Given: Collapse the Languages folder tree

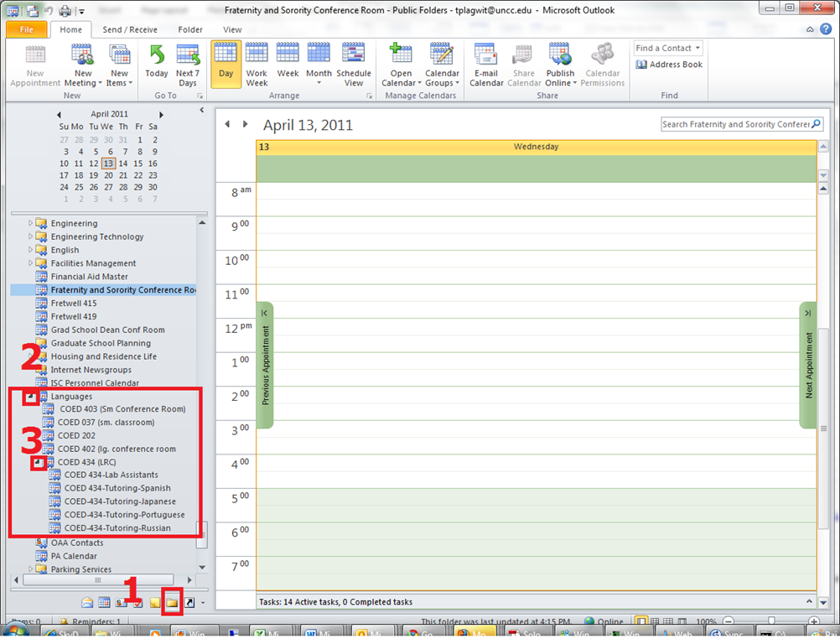Looking at the screenshot, I should pos(30,397).
